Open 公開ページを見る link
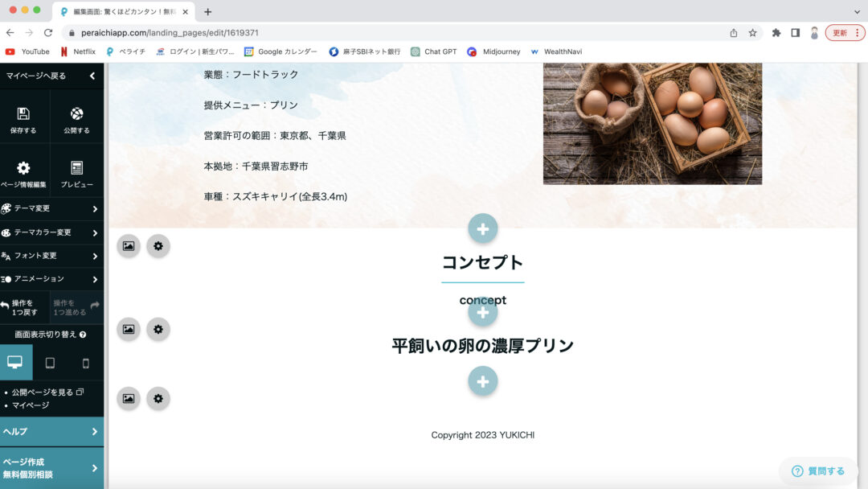The width and height of the screenshot is (868, 489). (47, 392)
